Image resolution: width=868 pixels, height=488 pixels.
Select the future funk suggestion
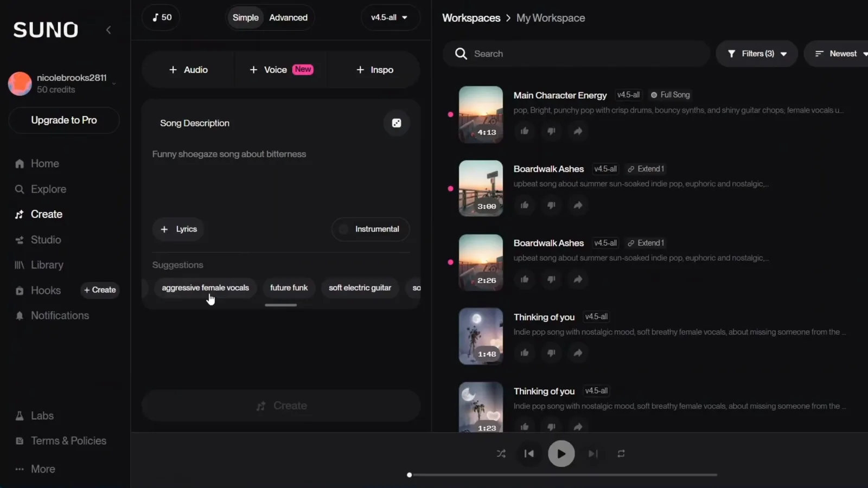point(289,288)
